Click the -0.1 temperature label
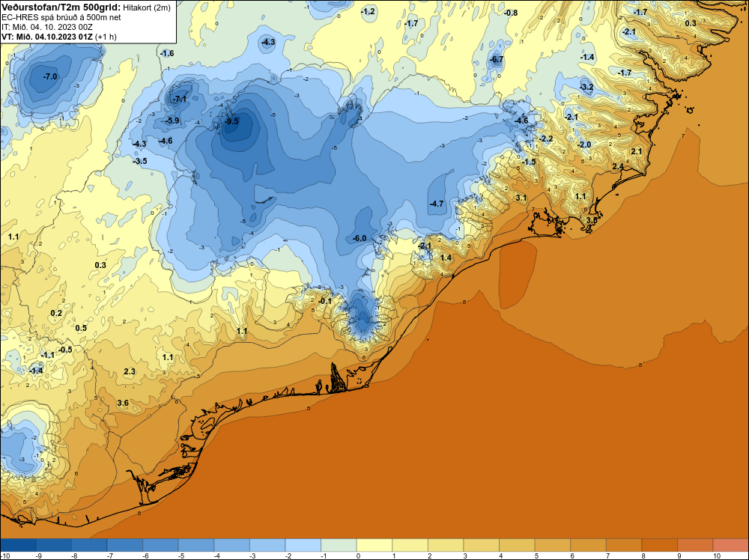 [x=325, y=301]
